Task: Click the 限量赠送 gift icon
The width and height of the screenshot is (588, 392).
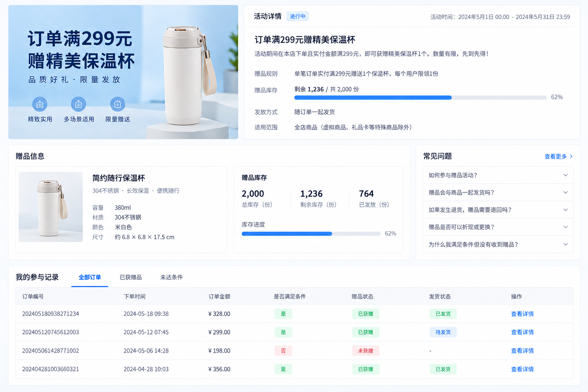Action: point(118,104)
